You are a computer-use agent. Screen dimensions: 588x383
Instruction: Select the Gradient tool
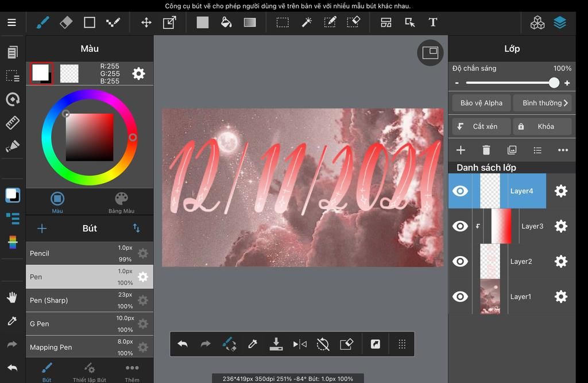pos(250,22)
